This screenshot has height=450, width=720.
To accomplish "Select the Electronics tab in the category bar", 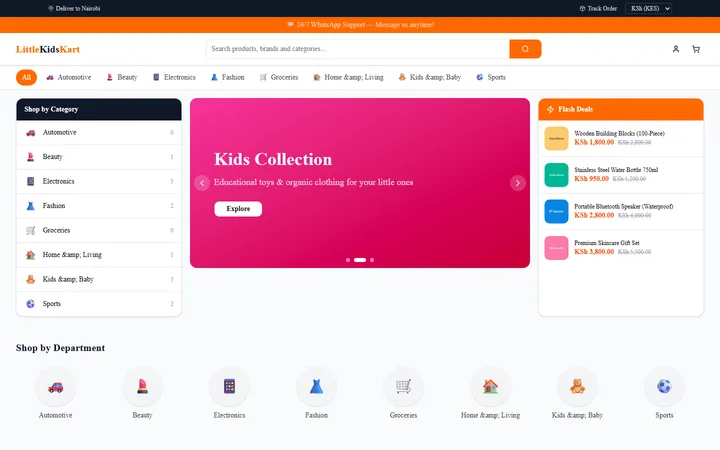I will point(174,77).
